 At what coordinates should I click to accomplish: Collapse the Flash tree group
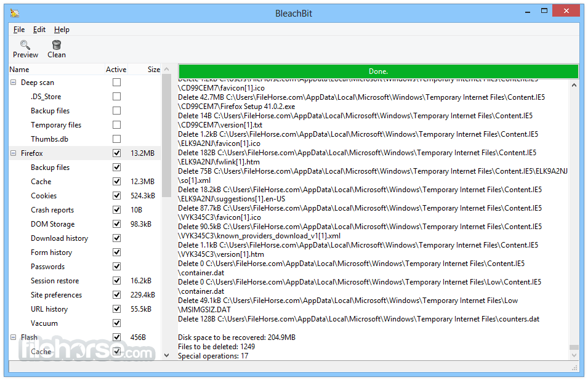(x=13, y=338)
